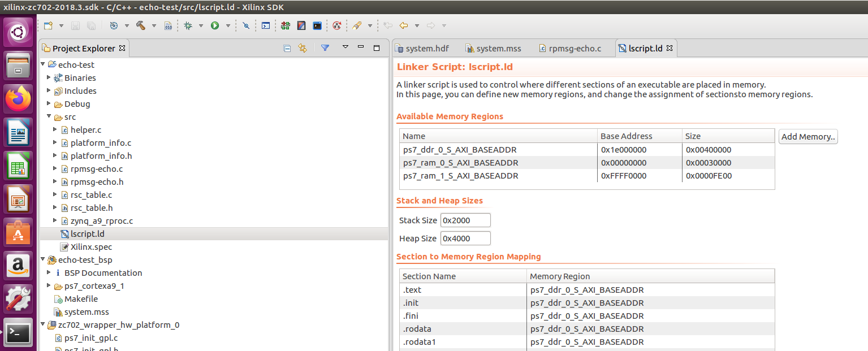The image size is (868, 351).
Task: Open the Build hammer dropdown arrow
Action: (x=153, y=25)
